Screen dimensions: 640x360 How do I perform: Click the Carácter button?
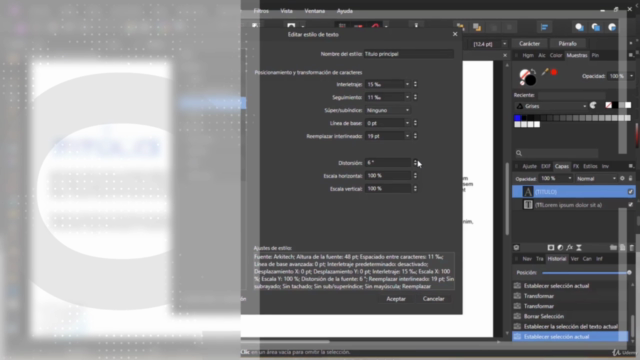tap(529, 44)
